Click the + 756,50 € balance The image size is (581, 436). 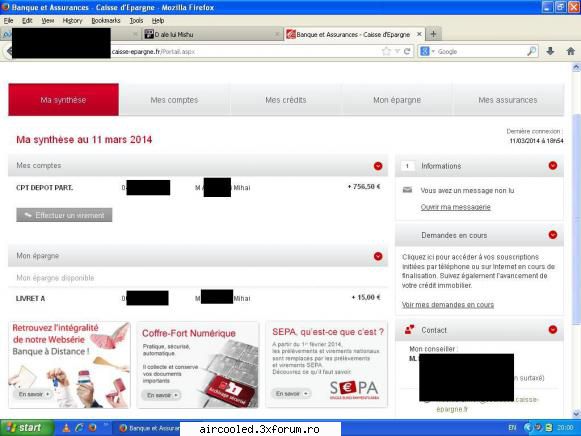[364, 187]
